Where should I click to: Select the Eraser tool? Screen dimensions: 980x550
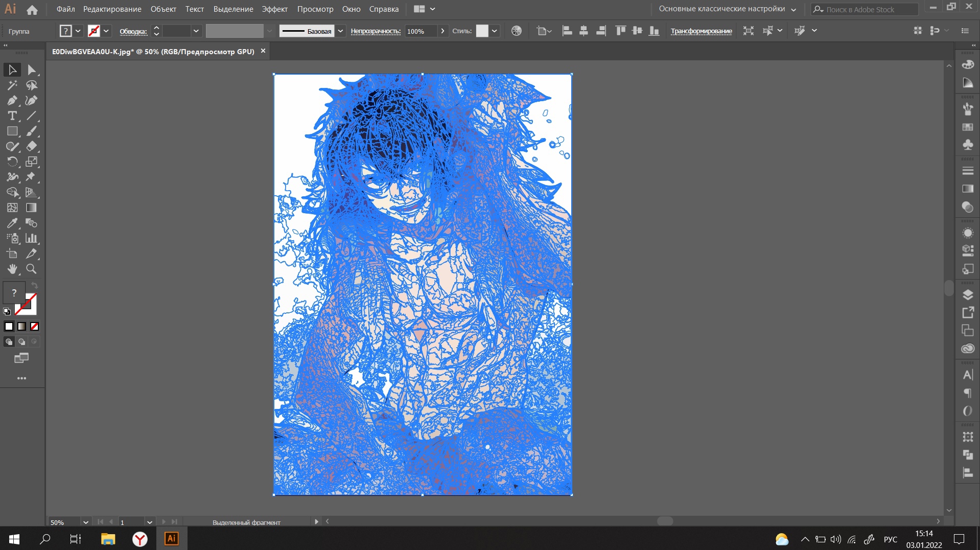31,146
